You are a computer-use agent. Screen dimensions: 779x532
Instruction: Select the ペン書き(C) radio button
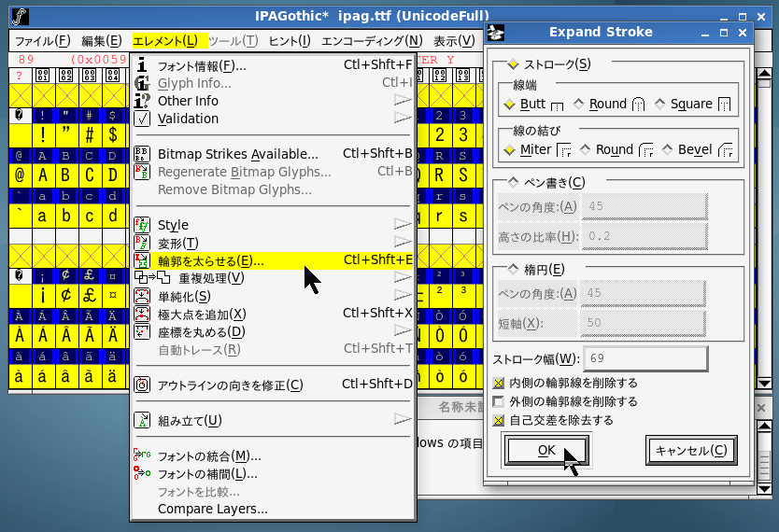click(513, 183)
